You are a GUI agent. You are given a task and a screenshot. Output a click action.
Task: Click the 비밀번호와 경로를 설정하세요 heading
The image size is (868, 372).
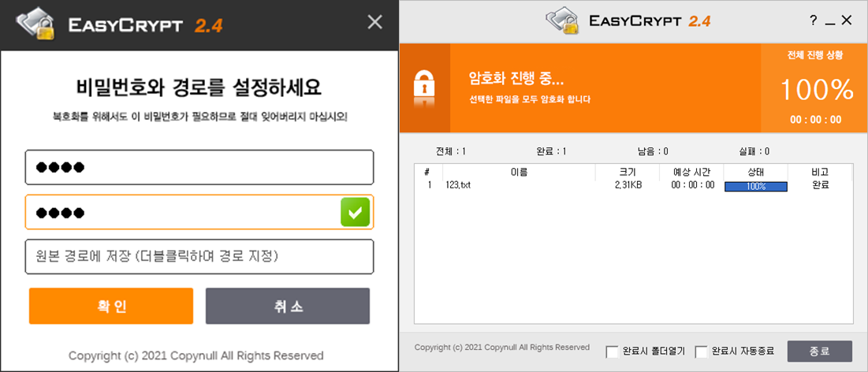click(198, 87)
